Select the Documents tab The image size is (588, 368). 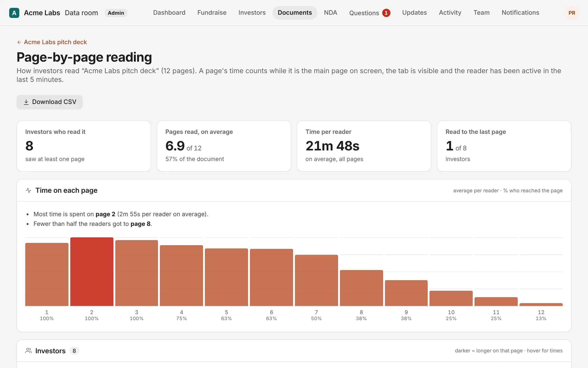[x=295, y=13]
